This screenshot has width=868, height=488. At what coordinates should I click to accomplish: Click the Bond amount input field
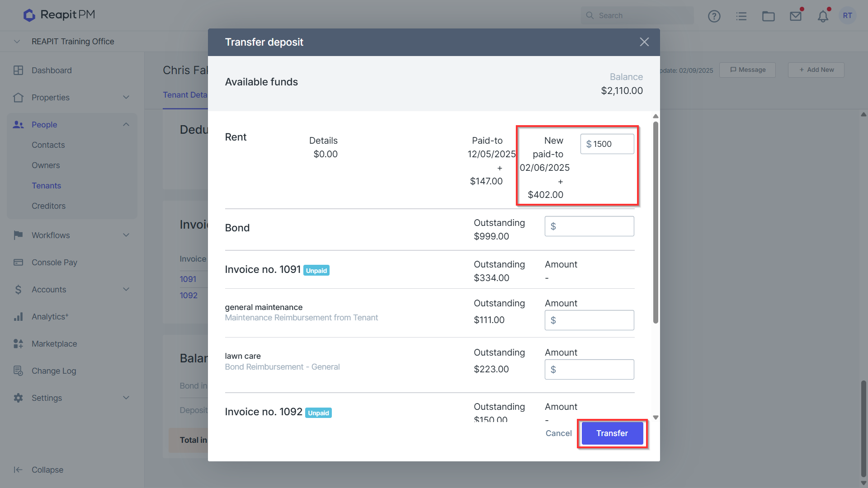tap(590, 226)
